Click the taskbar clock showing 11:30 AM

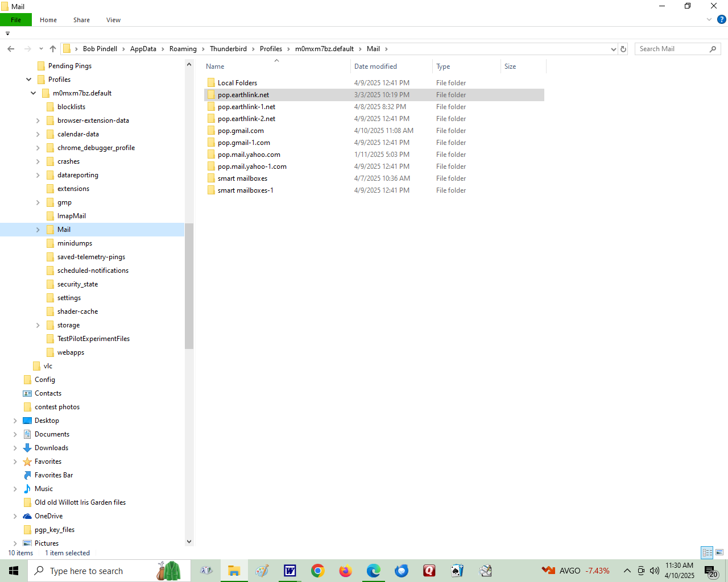click(x=680, y=571)
